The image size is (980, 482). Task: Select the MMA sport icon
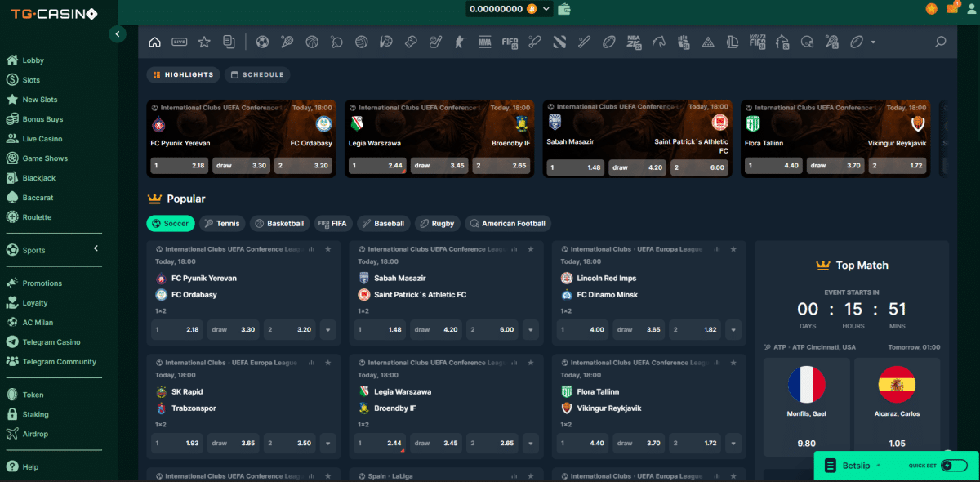point(485,42)
